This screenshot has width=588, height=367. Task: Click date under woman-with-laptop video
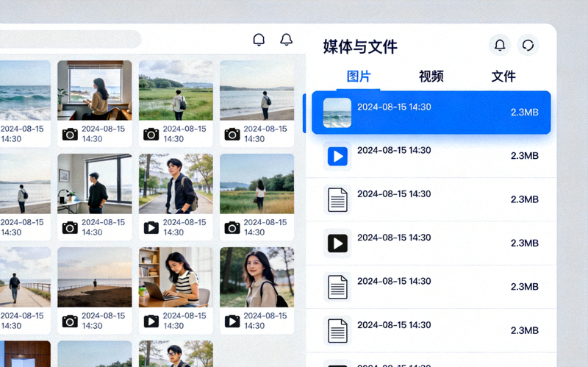pos(184,321)
